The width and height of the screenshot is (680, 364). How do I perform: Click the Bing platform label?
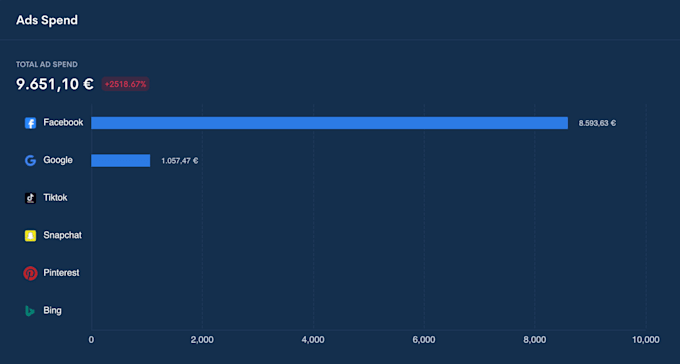pyautogui.click(x=52, y=311)
